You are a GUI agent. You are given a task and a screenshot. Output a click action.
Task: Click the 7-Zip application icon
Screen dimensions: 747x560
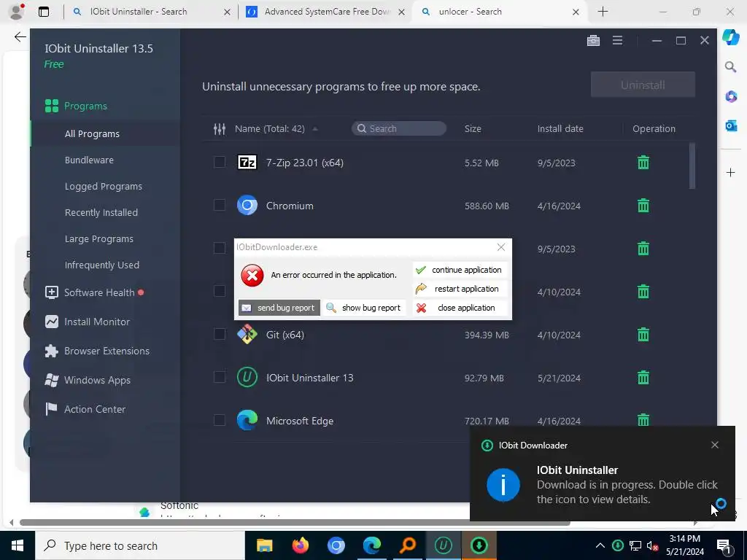coord(247,163)
